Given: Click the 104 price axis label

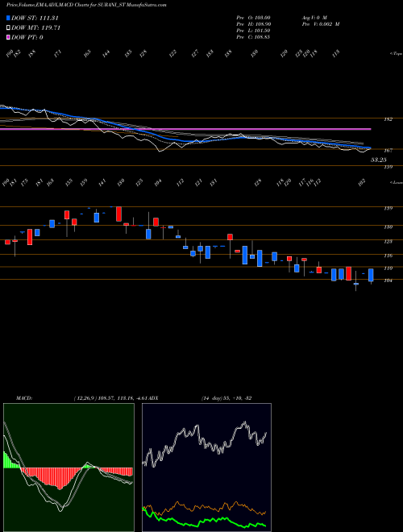Looking at the screenshot, I should coord(388,281).
